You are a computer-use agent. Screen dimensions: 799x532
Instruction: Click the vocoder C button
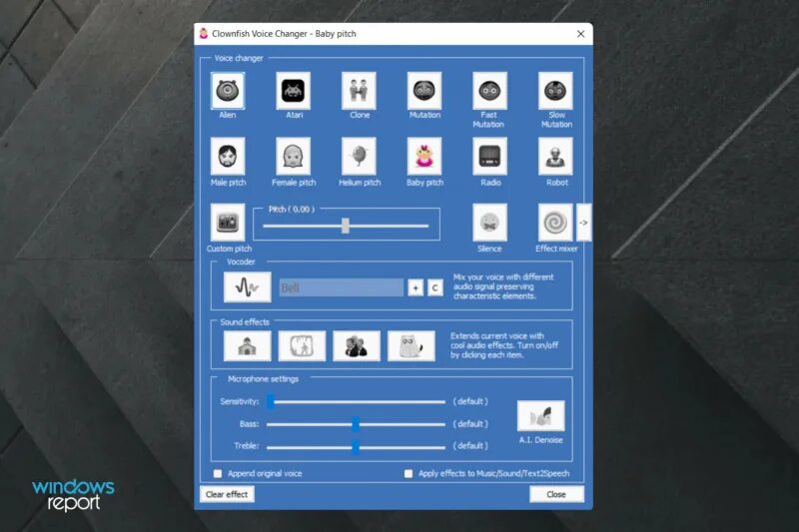[x=434, y=287]
